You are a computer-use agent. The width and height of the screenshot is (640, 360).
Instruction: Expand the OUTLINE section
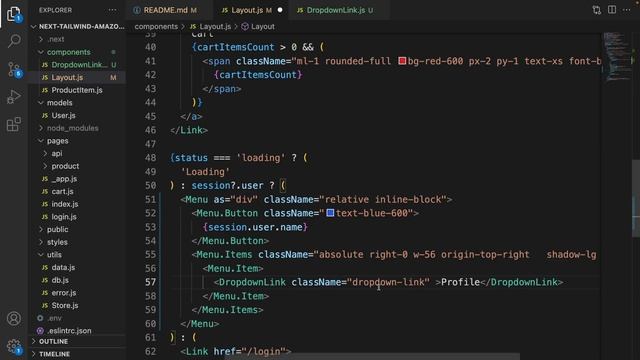pos(77,341)
